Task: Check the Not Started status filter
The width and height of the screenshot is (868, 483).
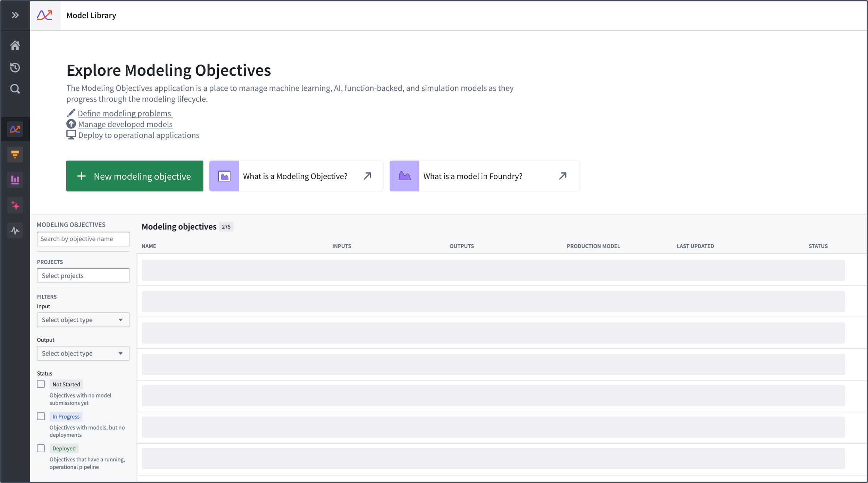Action: tap(41, 384)
